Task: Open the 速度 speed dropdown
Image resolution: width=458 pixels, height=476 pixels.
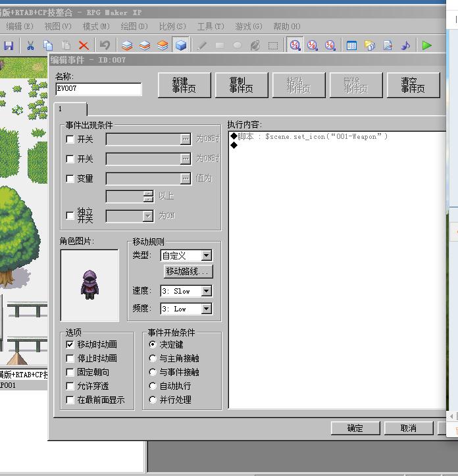Action: (x=207, y=291)
